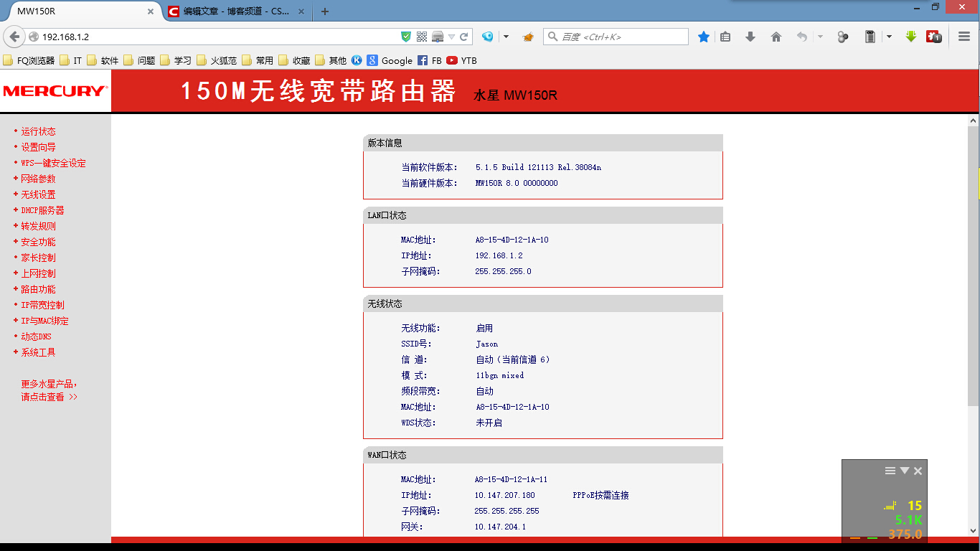Open 收藏 bookmark folder
The width and height of the screenshot is (980, 551).
tap(295, 60)
